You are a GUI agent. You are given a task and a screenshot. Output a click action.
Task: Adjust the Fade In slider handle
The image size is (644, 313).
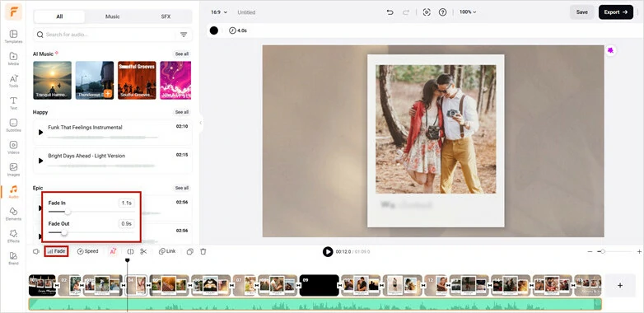tap(68, 212)
